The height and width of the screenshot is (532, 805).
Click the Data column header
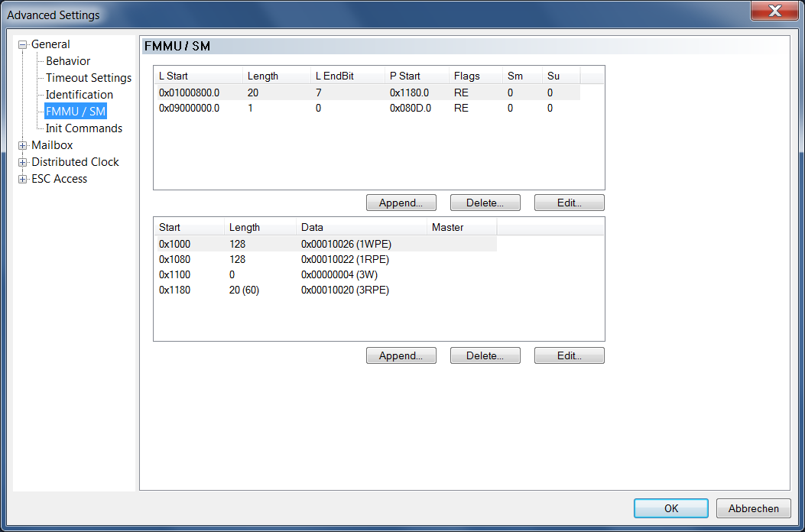tap(362, 228)
